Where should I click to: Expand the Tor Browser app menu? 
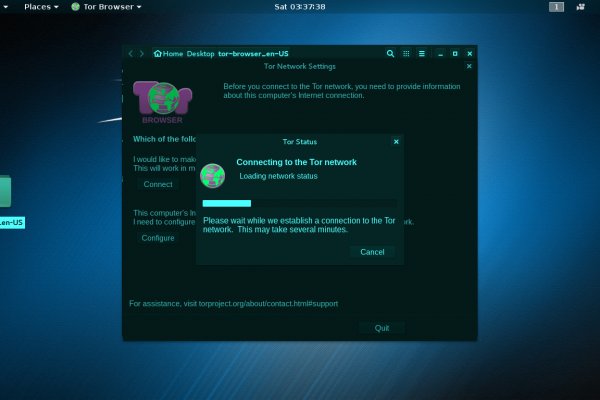105,7
